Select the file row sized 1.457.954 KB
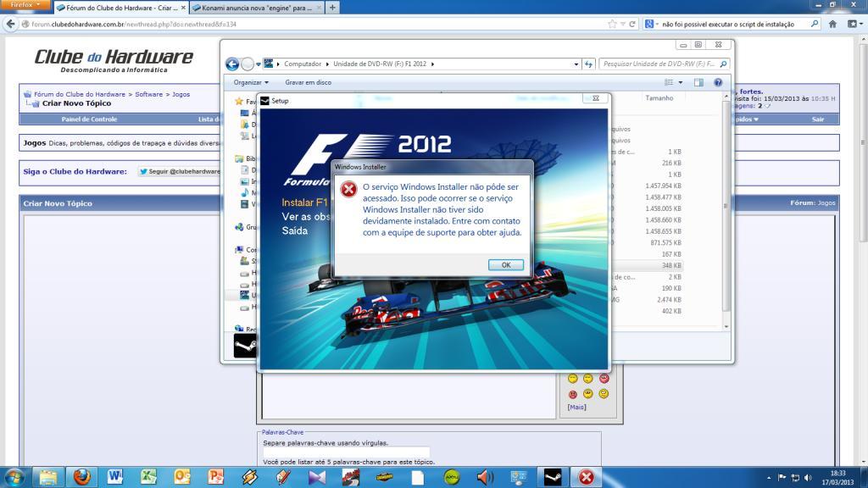This screenshot has height=488, width=868. 663,186
